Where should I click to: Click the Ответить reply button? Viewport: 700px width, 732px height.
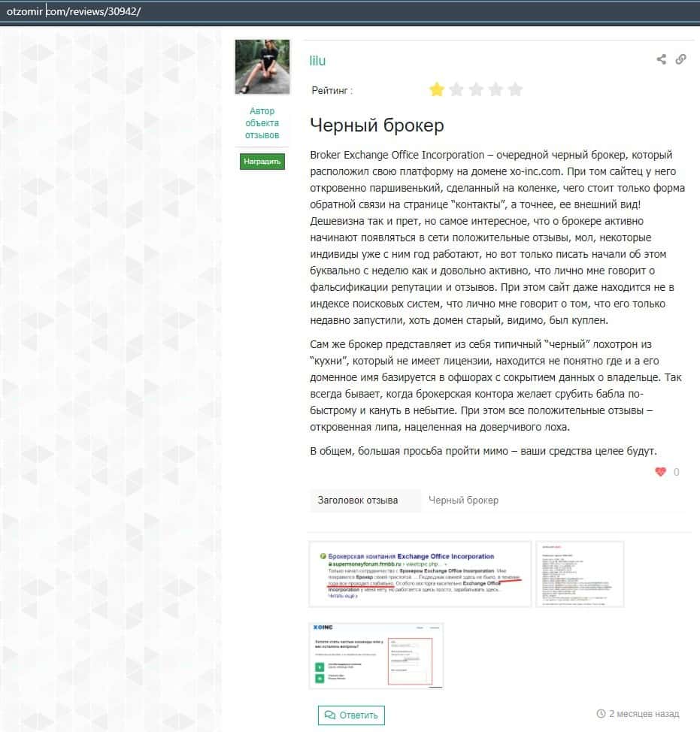click(351, 715)
